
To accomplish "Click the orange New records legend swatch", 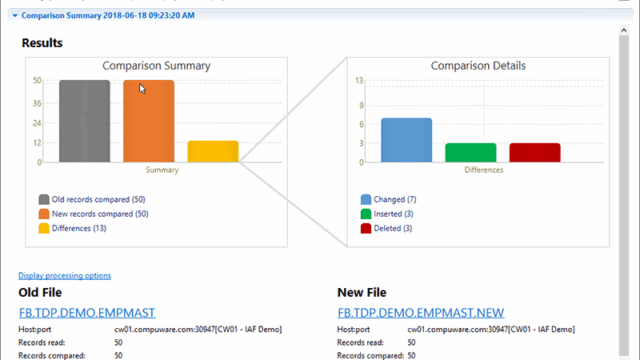I will coord(44,214).
